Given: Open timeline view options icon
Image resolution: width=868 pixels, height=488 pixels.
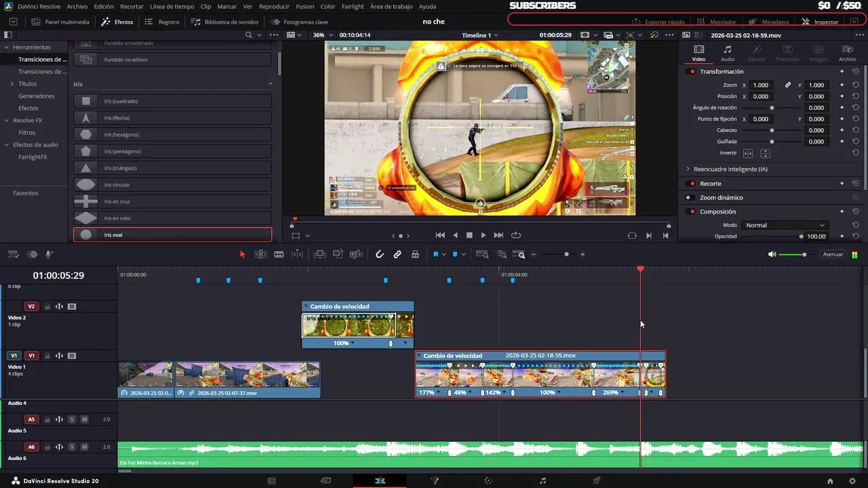Looking at the screenshot, I should [13, 254].
